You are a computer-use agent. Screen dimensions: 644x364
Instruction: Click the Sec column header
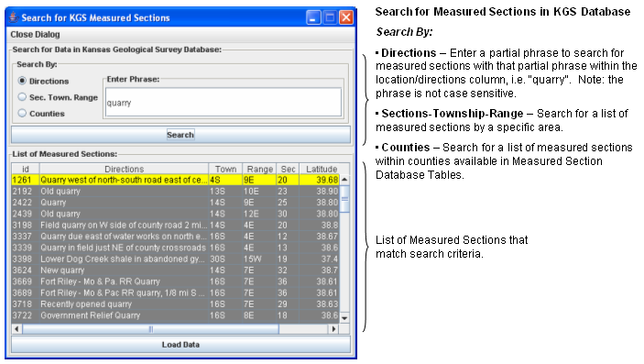point(288,169)
